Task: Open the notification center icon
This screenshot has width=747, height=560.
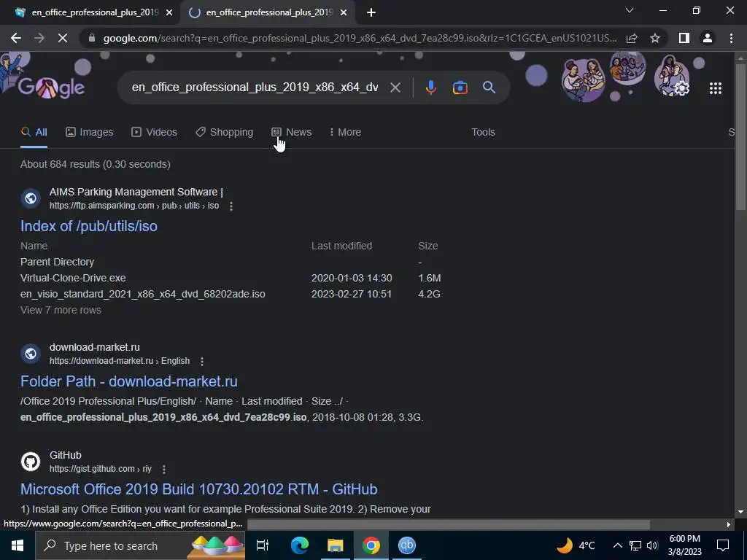Action: click(x=723, y=545)
